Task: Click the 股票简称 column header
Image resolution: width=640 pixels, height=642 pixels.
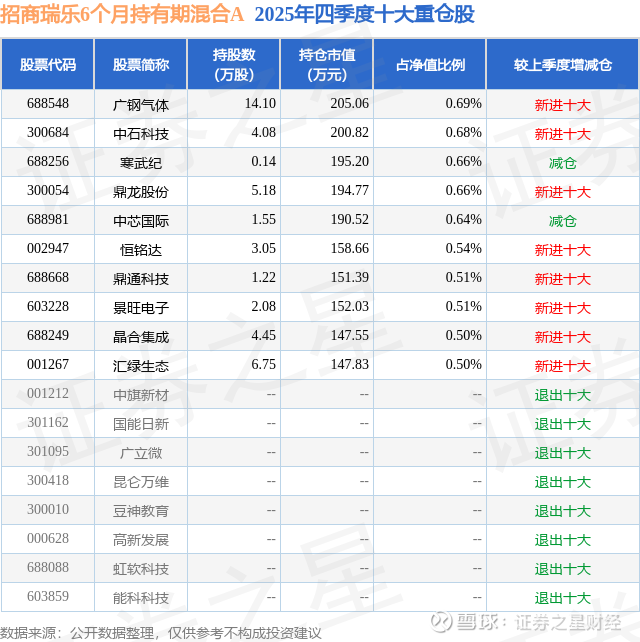Action: coord(141,64)
